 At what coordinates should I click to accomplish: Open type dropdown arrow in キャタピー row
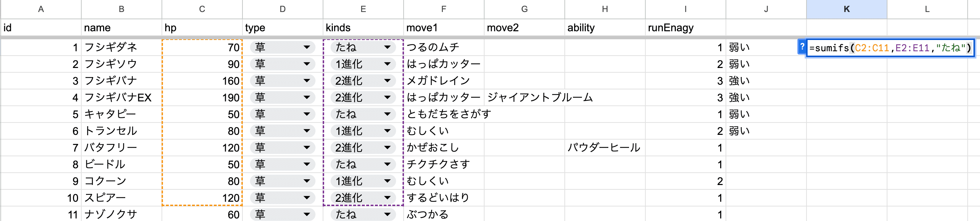click(x=307, y=114)
